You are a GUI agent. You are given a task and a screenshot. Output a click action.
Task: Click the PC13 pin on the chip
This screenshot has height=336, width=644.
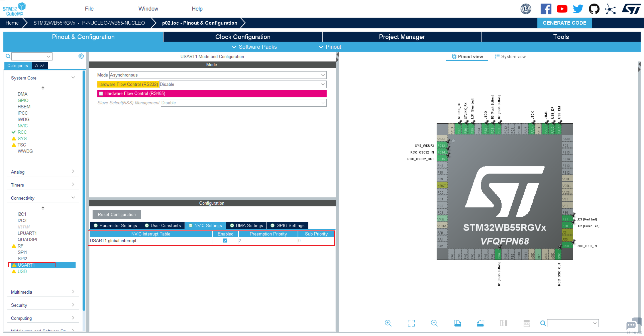click(442, 146)
